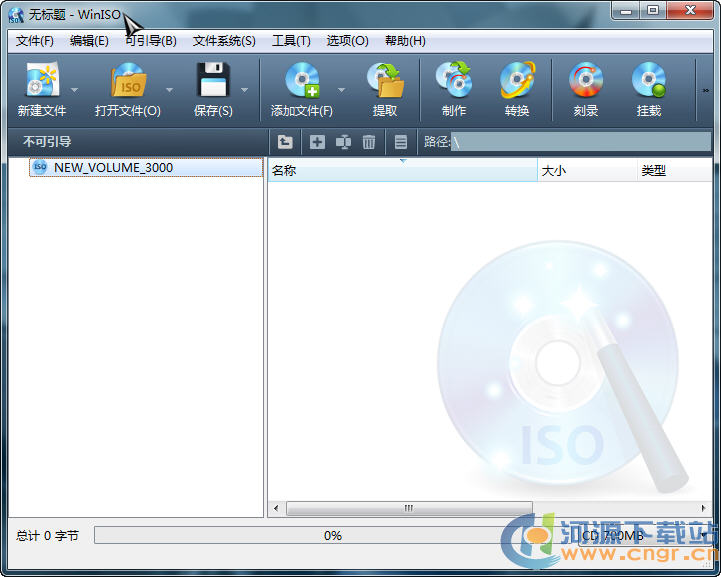This screenshot has width=721, height=577.
Task: Click the Size (大小) column header
Action: (585, 171)
